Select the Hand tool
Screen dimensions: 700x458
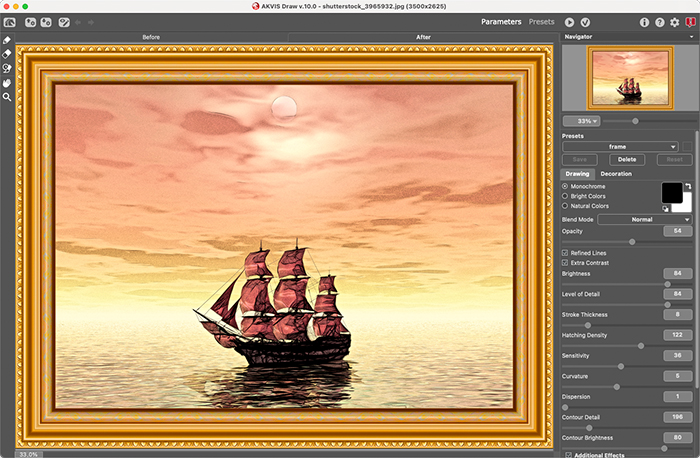7,83
